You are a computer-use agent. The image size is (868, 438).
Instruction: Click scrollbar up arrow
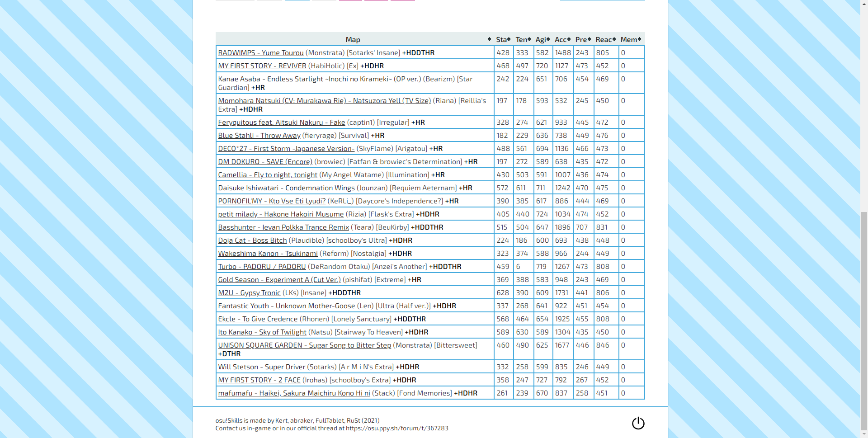pyautogui.click(x=864, y=4)
